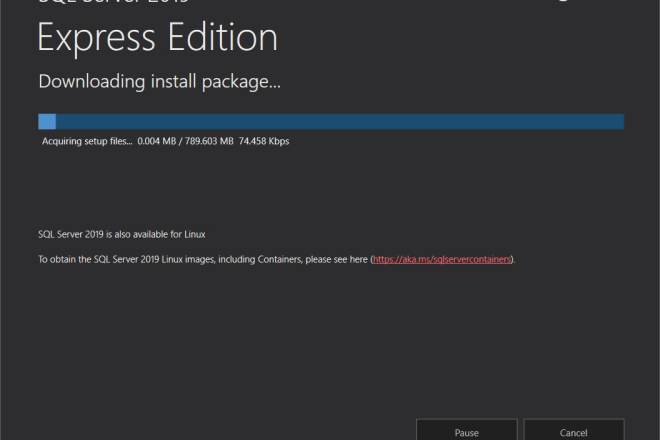Click the 'Acquiring setup files...' status label
Image resolution: width=660 pixels, height=440 pixels.
[86, 142]
